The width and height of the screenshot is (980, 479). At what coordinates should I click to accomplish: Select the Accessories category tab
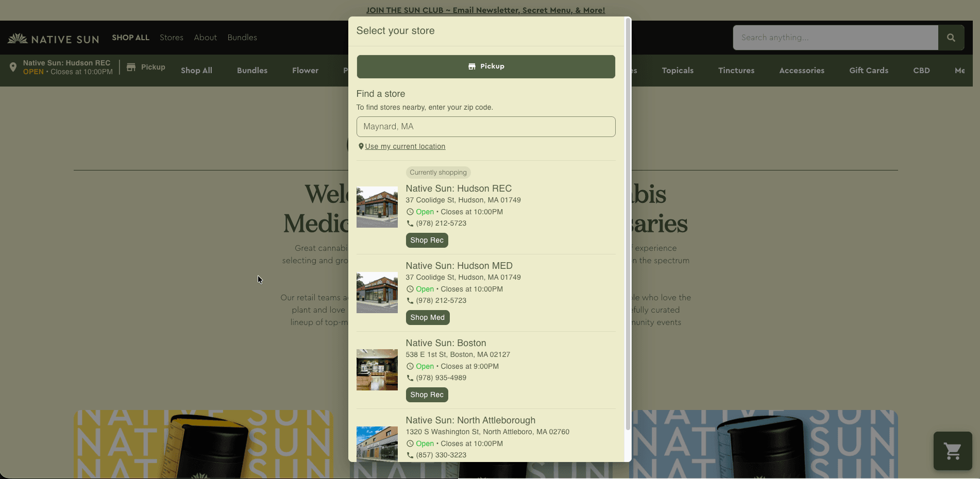click(x=802, y=71)
